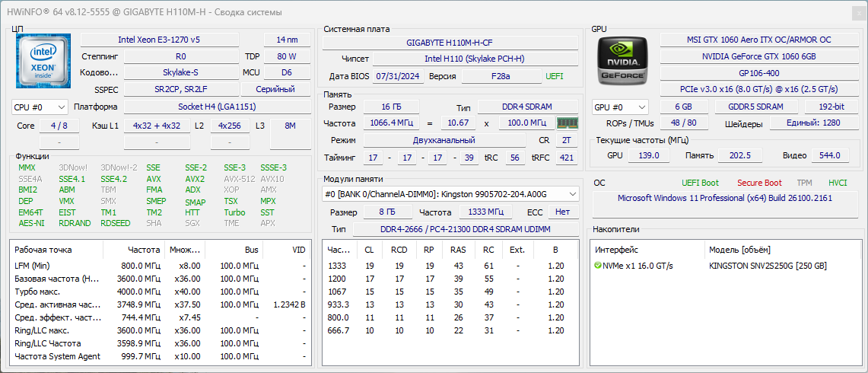Click the green NVMe drive status icon
The width and height of the screenshot is (868, 373).
click(598, 266)
